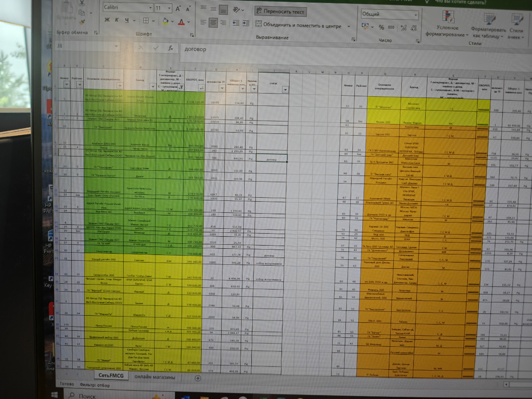Click Объединить и поместить в центре
This screenshot has height=399, width=532.
tap(299, 26)
